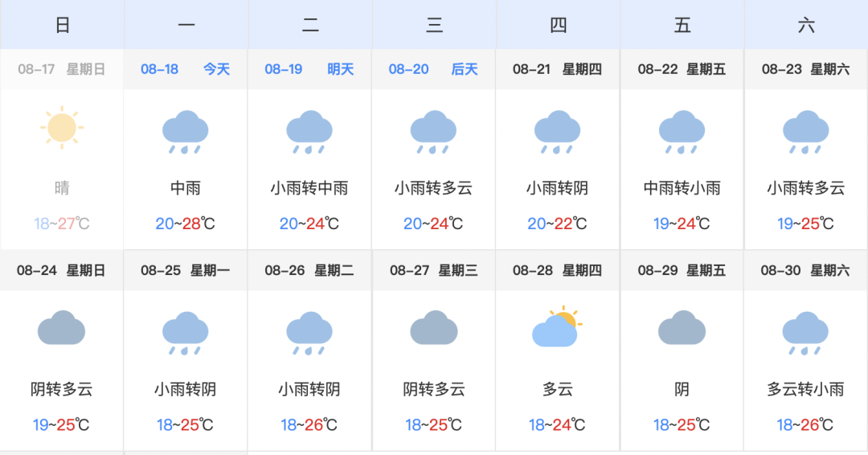Click the rain icon under 08-19 明天

click(x=309, y=133)
